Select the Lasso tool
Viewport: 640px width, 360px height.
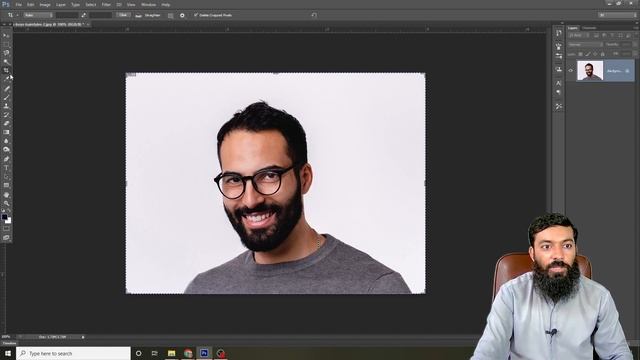(x=6, y=53)
